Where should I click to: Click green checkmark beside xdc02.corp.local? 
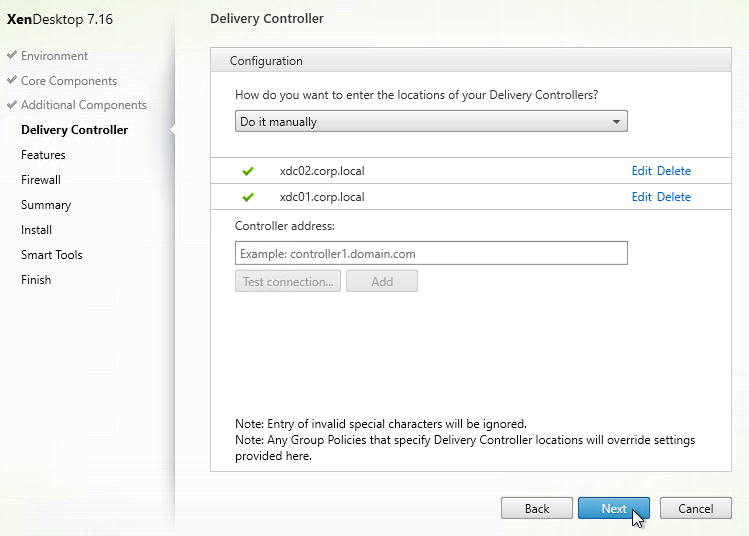248,171
